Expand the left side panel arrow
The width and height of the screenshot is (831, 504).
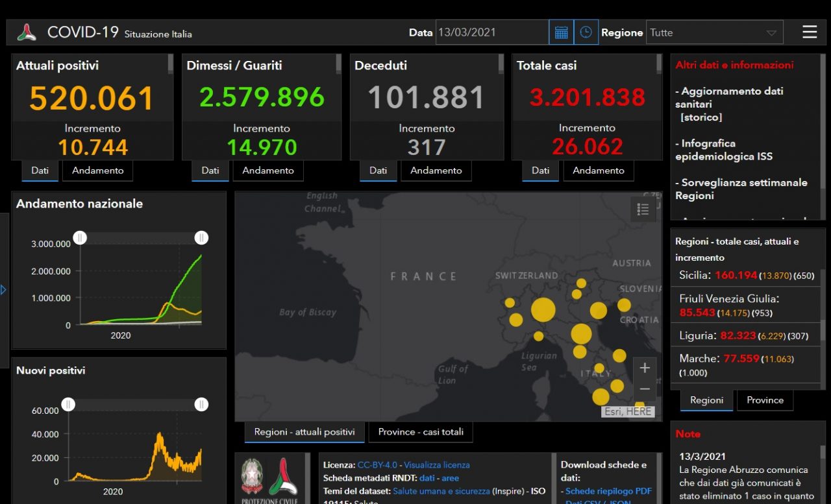(3, 289)
